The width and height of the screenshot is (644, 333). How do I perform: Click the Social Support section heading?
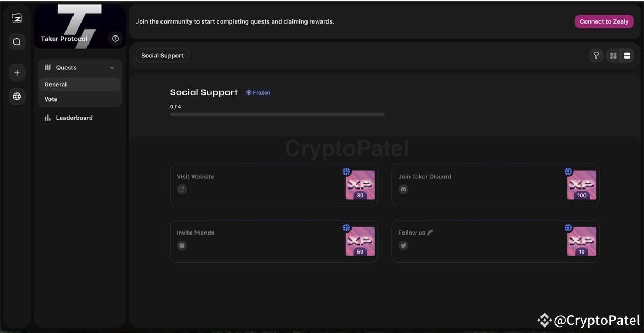pos(204,92)
